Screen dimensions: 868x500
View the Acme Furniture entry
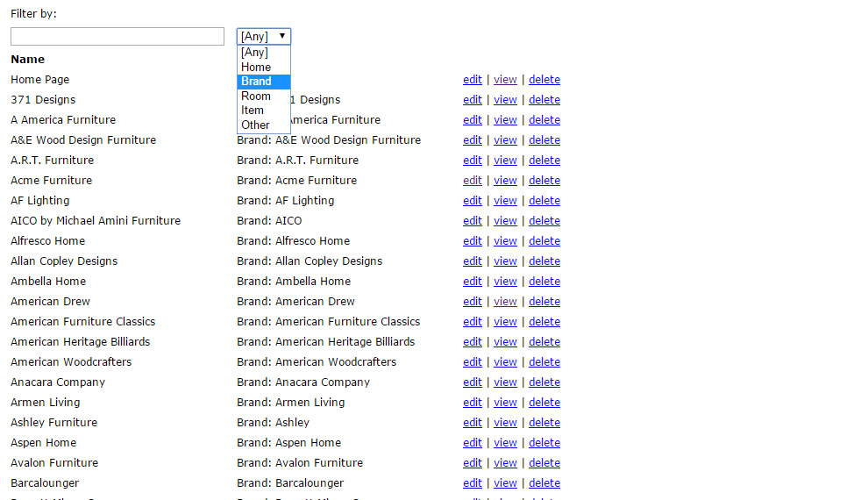(505, 181)
